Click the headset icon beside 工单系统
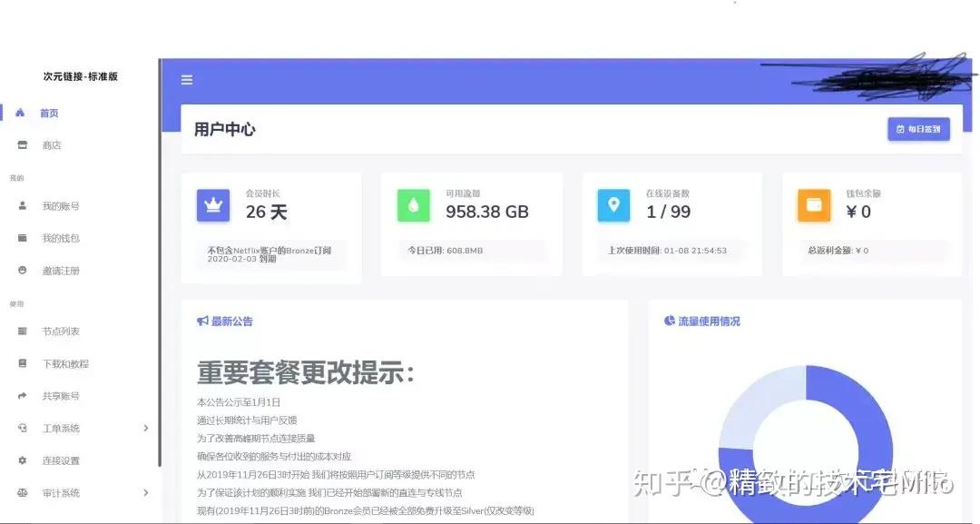Screen dimensions: 980x524 point(23,428)
